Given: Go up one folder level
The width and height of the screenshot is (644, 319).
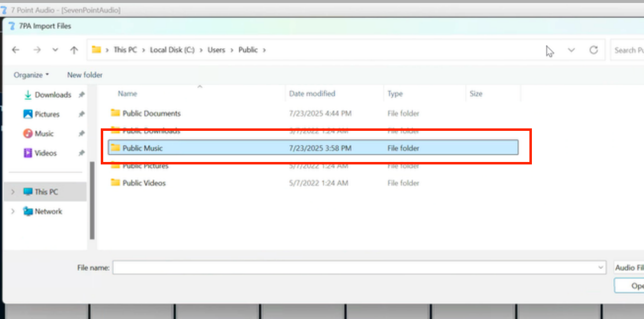Looking at the screenshot, I should coord(74,50).
